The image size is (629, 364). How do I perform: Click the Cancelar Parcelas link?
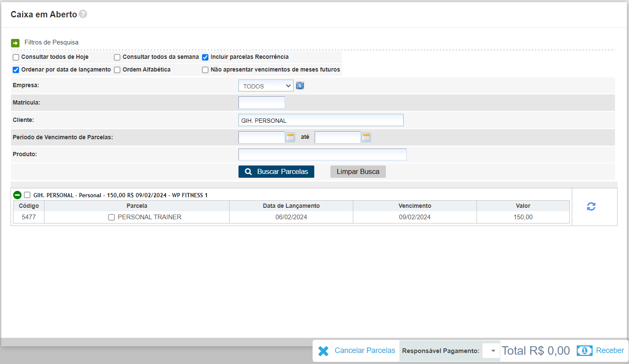tap(365, 350)
